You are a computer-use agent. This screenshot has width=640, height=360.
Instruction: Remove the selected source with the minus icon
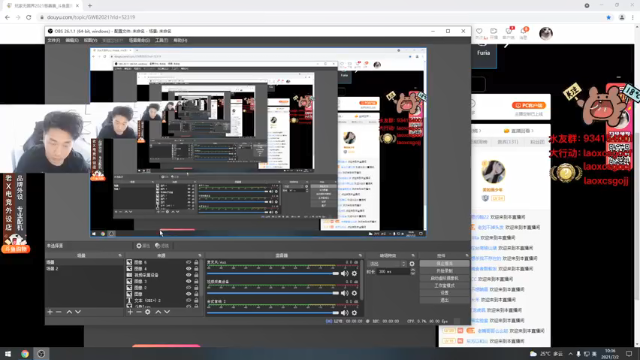click(x=139, y=312)
